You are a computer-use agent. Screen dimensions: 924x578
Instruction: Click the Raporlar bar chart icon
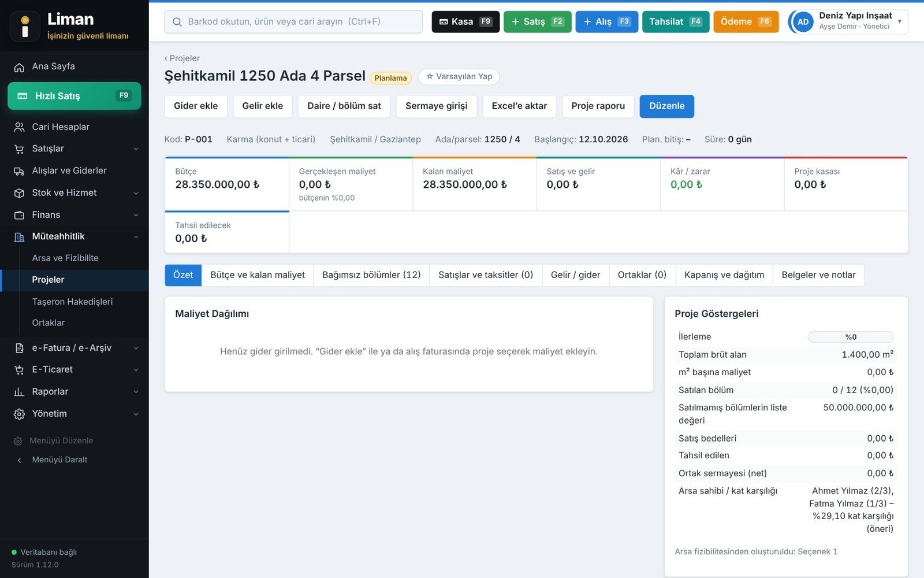pyautogui.click(x=19, y=392)
